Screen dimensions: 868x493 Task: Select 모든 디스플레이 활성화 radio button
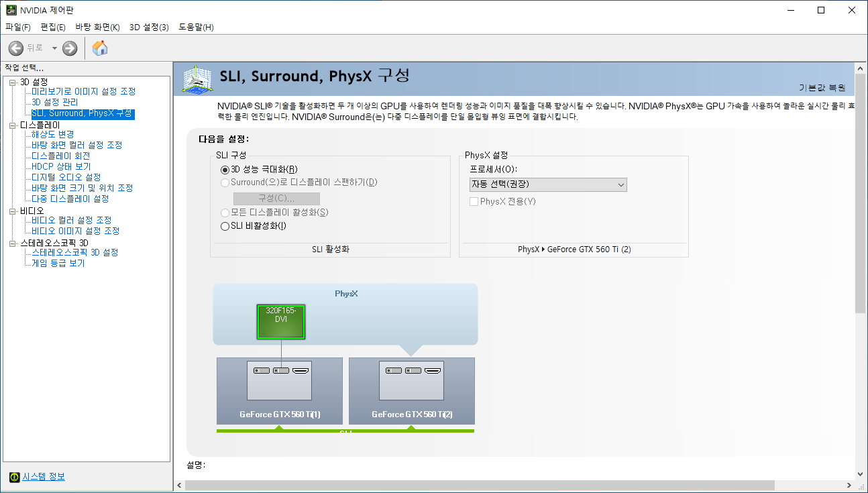click(225, 213)
